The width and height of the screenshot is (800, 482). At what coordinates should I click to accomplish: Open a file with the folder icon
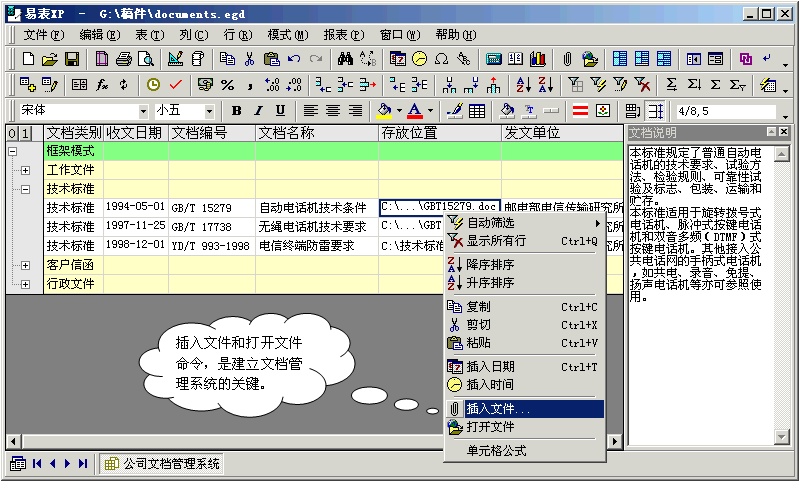click(49, 59)
